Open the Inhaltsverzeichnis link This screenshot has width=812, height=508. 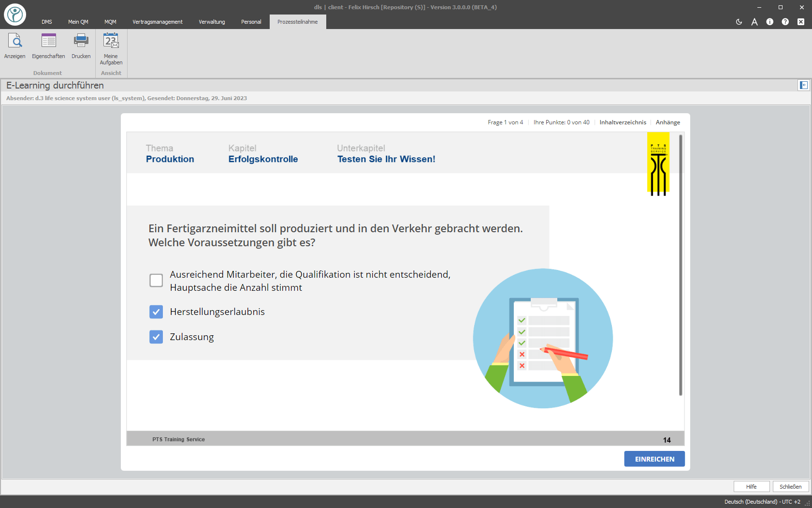pos(623,122)
